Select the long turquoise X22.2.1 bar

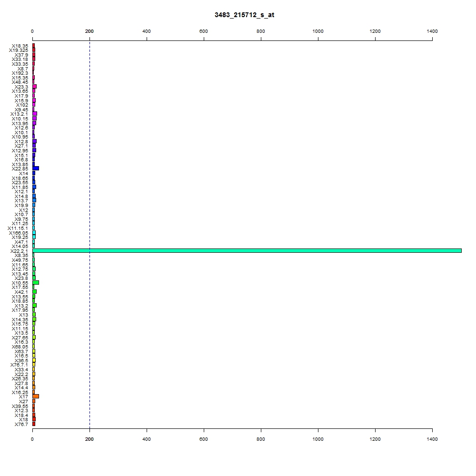coord(247,250)
